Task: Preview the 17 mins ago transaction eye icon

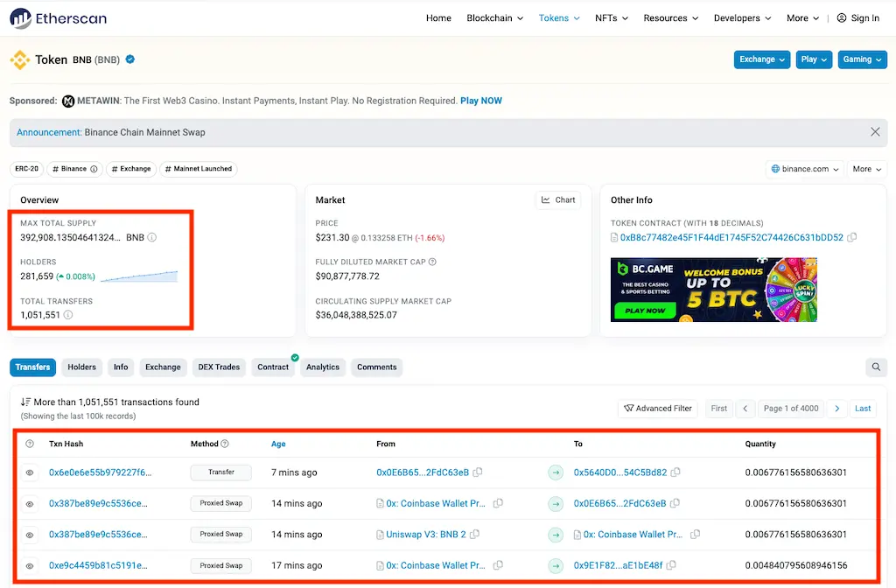Action: [x=30, y=566]
